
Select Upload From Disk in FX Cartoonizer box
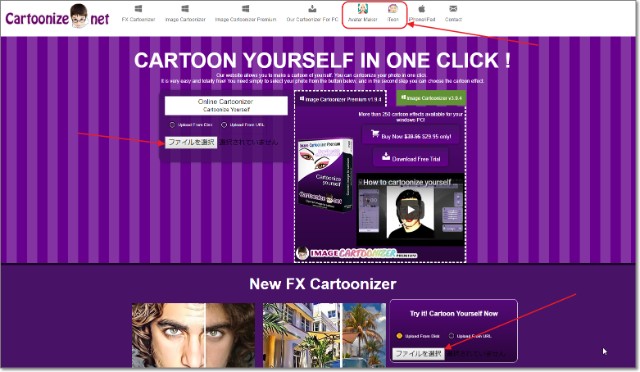click(x=399, y=336)
